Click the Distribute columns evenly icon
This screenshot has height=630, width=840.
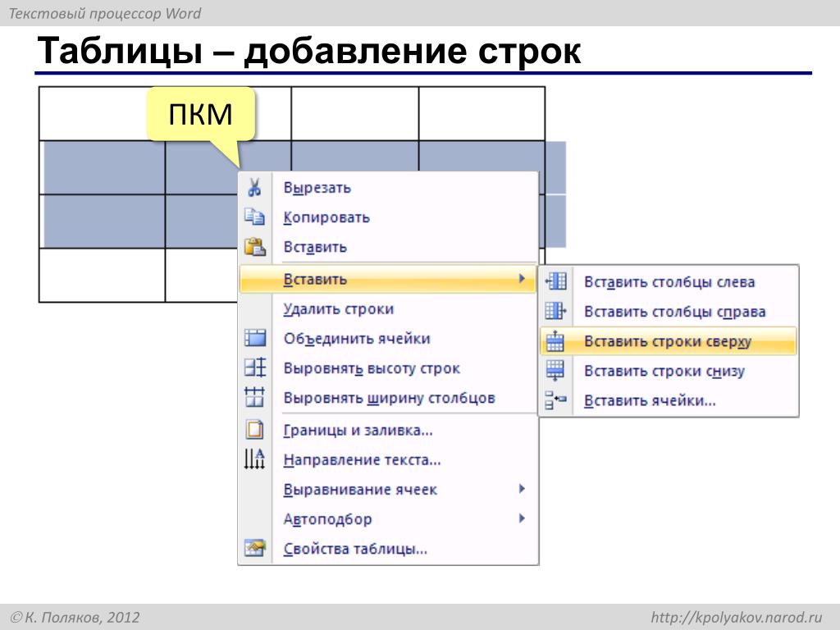click(254, 398)
